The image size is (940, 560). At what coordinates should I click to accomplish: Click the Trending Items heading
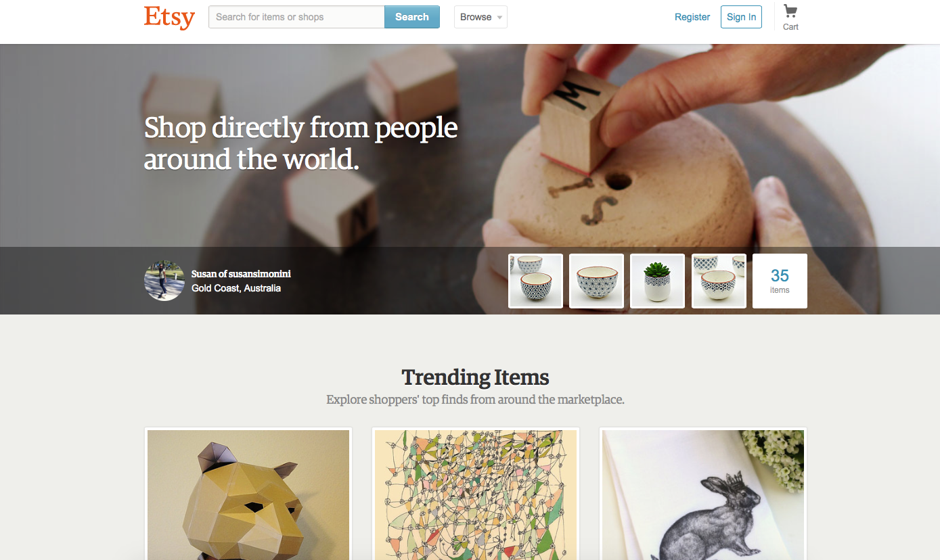click(476, 377)
